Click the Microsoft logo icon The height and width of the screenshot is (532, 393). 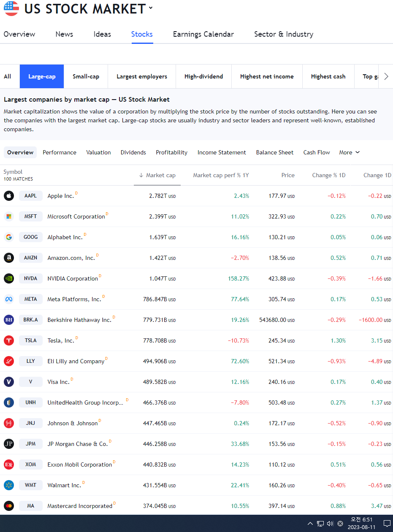pos(9,216)
